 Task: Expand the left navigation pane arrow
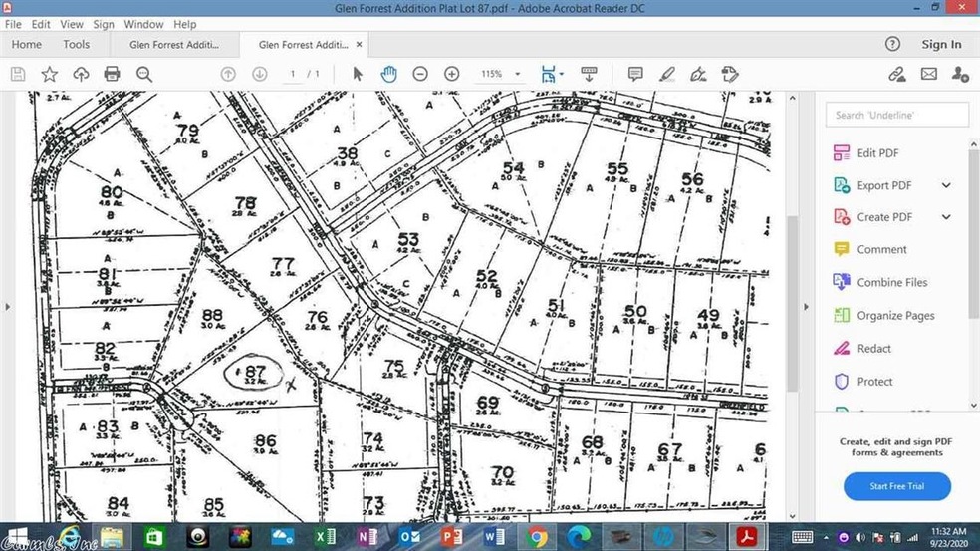(8, 307)
